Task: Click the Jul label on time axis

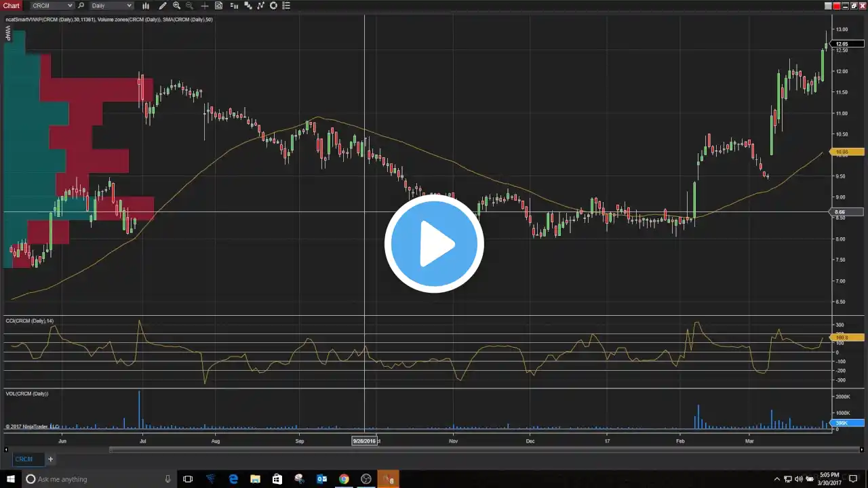Action: pos(142,441)
